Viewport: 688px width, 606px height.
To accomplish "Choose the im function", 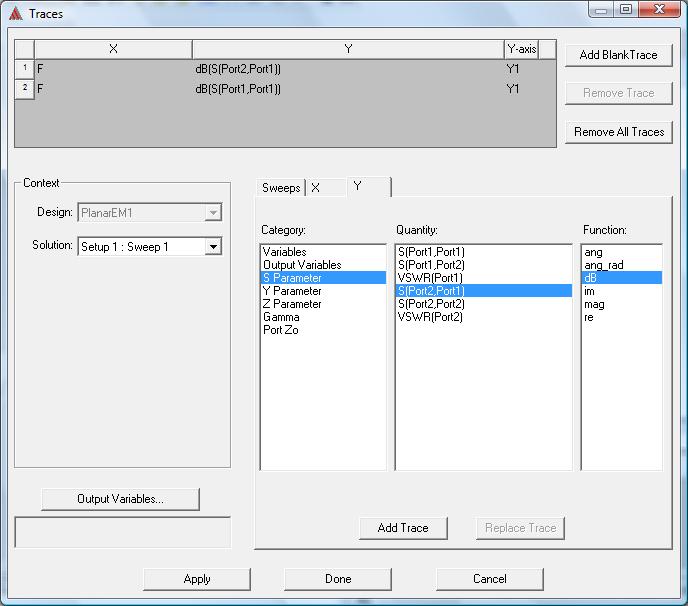I will (x=622, y=291).
